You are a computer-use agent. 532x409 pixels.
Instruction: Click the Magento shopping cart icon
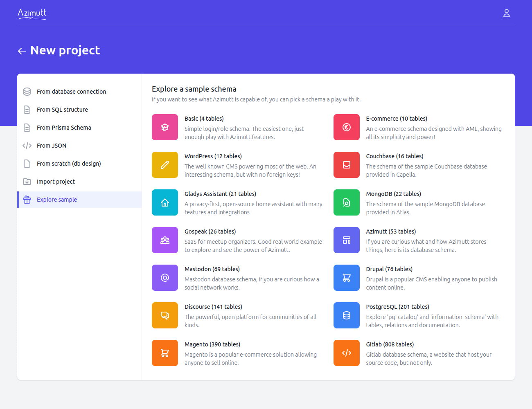pyautogui.click(x=165, y=353)
